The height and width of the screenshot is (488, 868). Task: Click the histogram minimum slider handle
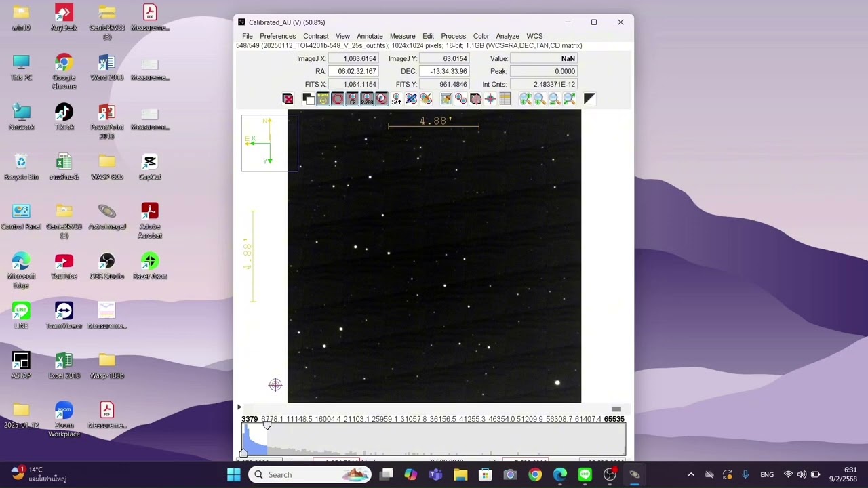[243, 453]
